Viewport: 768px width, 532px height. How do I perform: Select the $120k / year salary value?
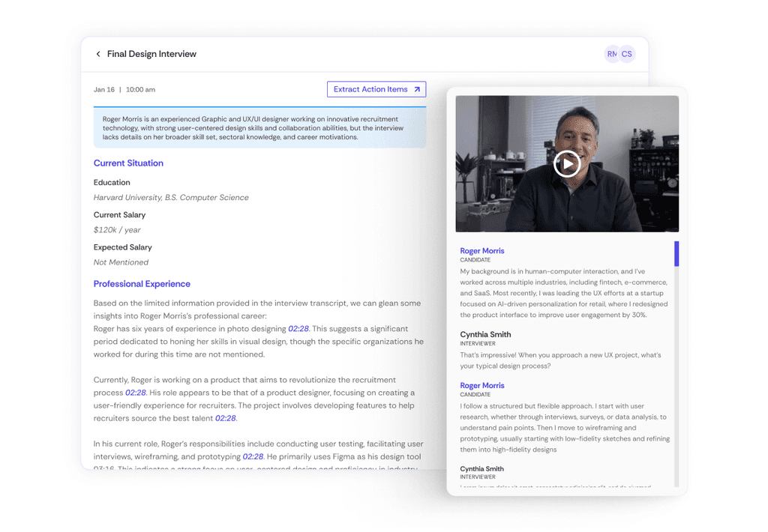pyautogui.click(x=117, y=229)
